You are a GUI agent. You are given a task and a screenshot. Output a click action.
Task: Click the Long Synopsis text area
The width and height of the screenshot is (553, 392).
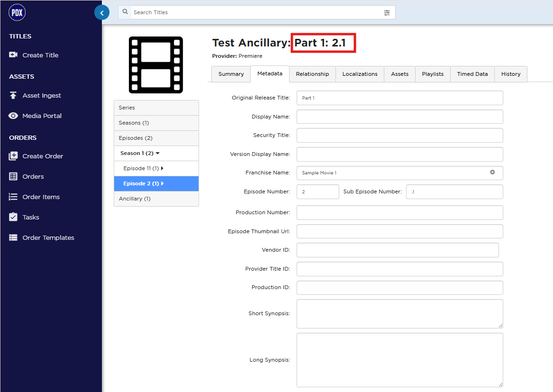click(399, 360)
